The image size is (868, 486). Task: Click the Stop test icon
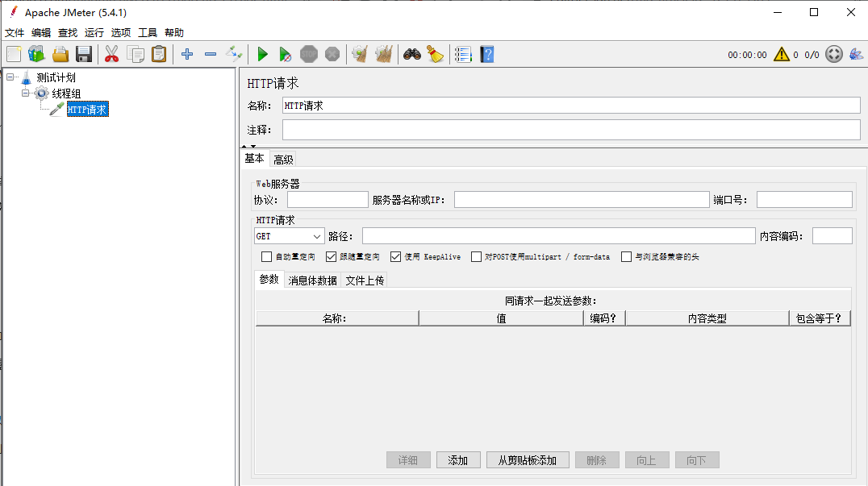tap(309, 54)
